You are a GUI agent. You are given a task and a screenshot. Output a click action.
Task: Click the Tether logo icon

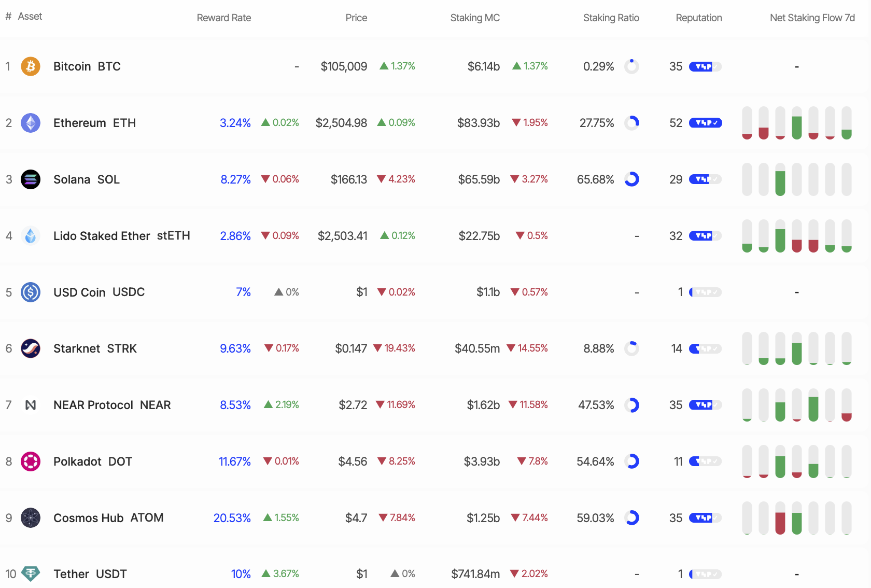point(31,573)
